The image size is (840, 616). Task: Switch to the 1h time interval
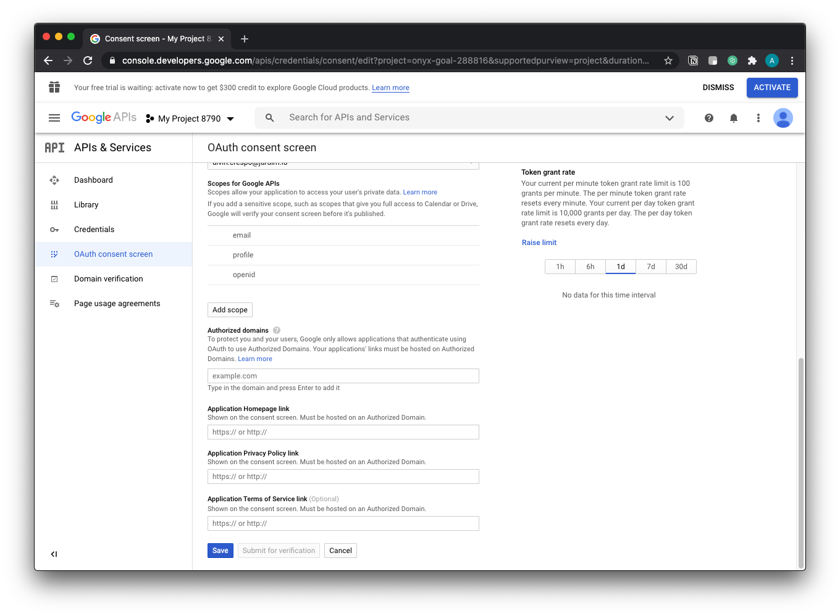(560, 267)
